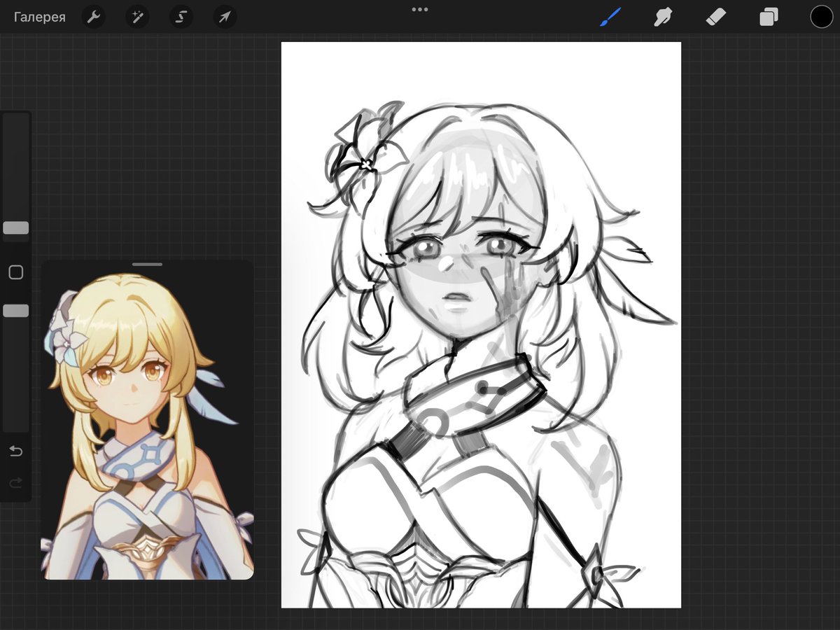The height and width of the screenshot is (630, 840).
Task: Tap the reference image of the blonde character
Action: pyautogui.click(x=147, y=426)
